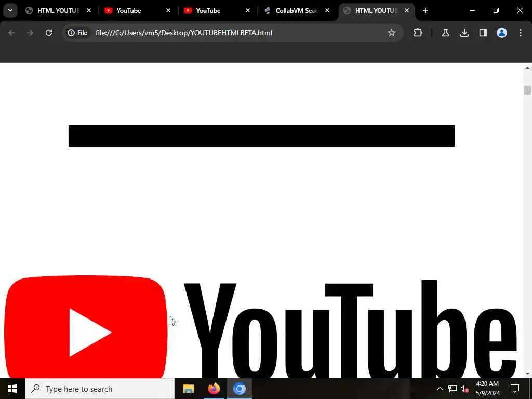Open the notification center icon
Viewport: 532px width, 399px height.
pos(515,389)
